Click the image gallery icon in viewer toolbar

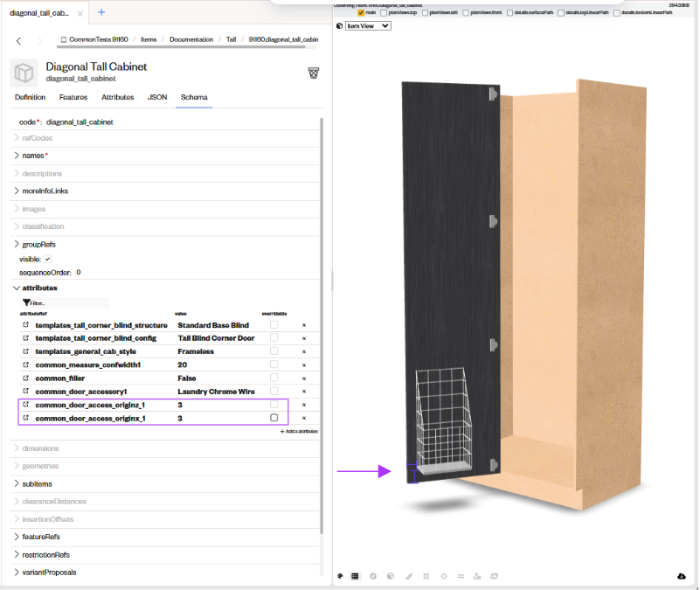point(495,576)
